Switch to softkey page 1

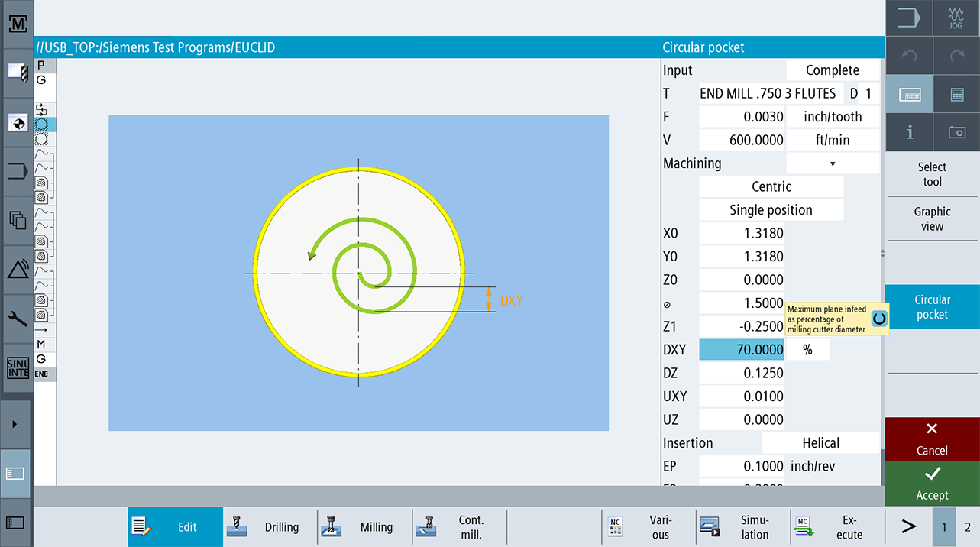click(x=944, y=527)
